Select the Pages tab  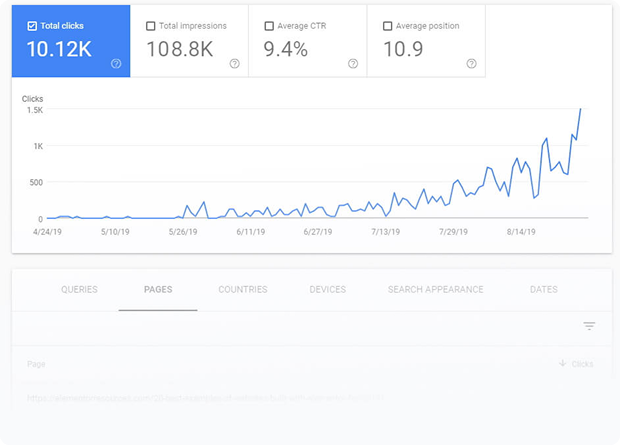click(x=158, y=290)
